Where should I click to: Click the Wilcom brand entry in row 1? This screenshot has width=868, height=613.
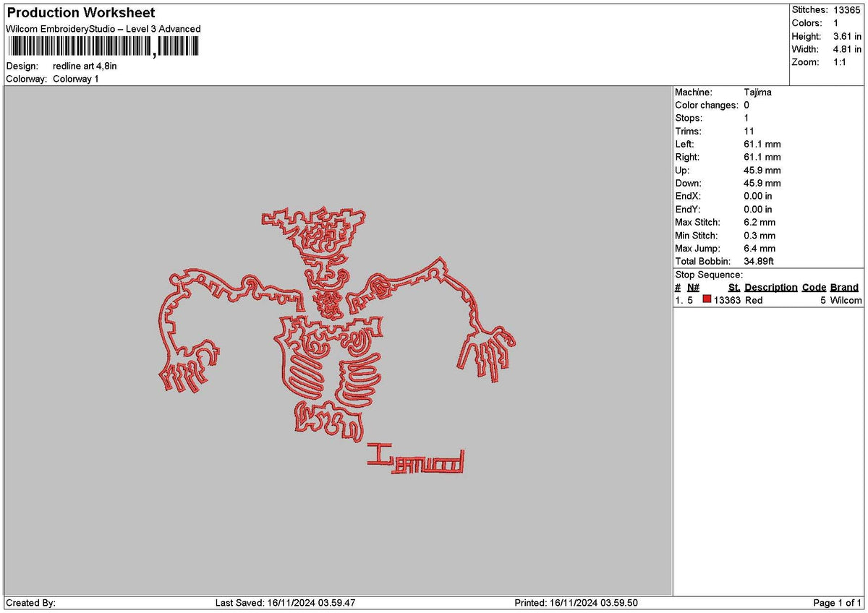(844, 300)
